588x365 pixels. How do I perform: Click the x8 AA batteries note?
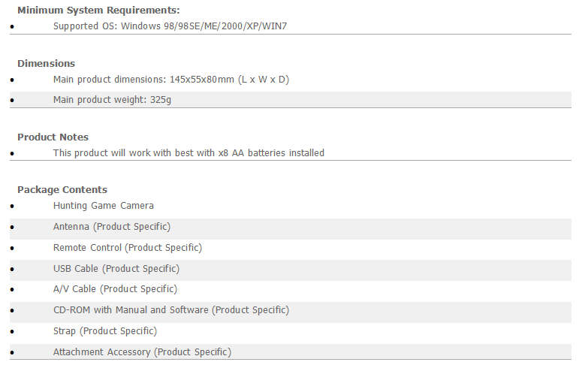[x=188, y=153]
